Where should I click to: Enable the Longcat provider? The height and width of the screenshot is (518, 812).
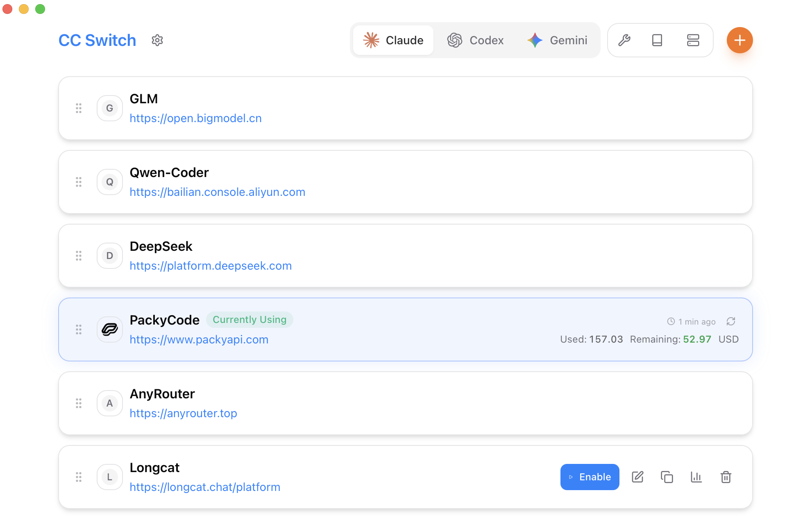pos(590,477)
